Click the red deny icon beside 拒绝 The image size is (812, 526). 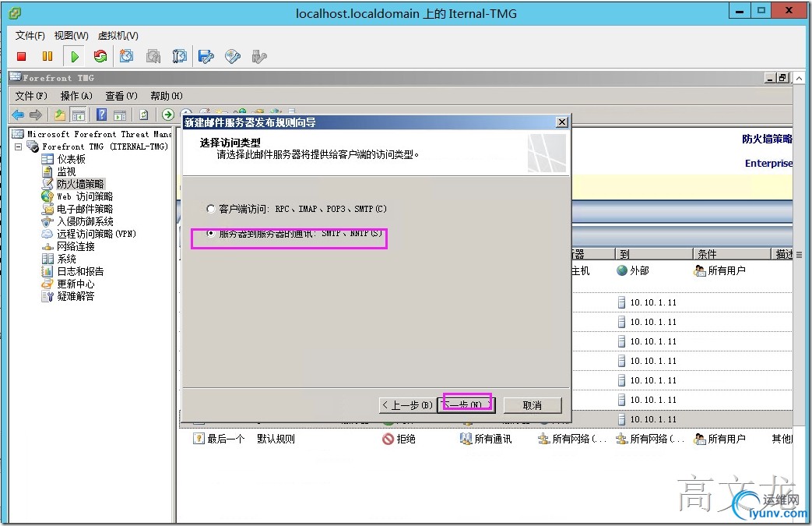click(388, 439)
